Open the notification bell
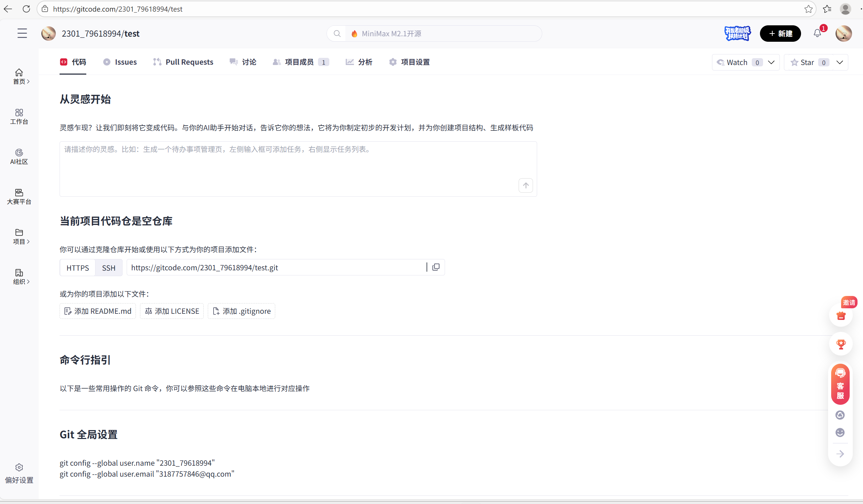This screenshot has height=504, width=863. pos(817,33)
